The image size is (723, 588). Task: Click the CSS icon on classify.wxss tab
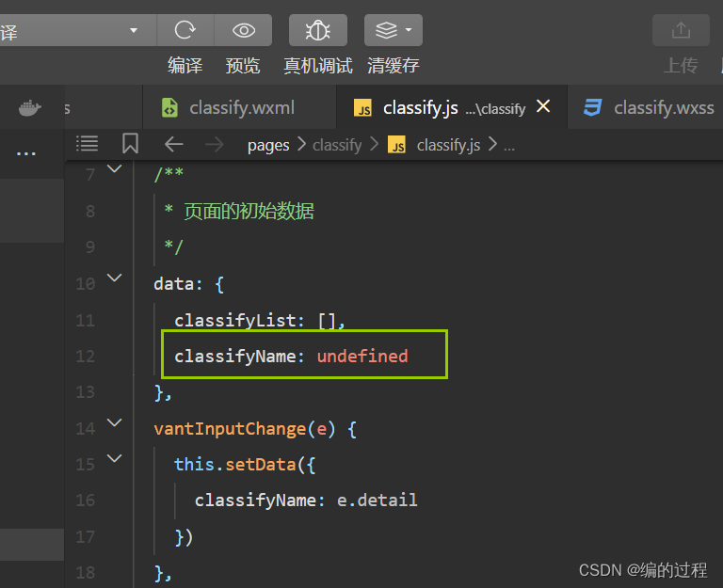coord(592,107)
